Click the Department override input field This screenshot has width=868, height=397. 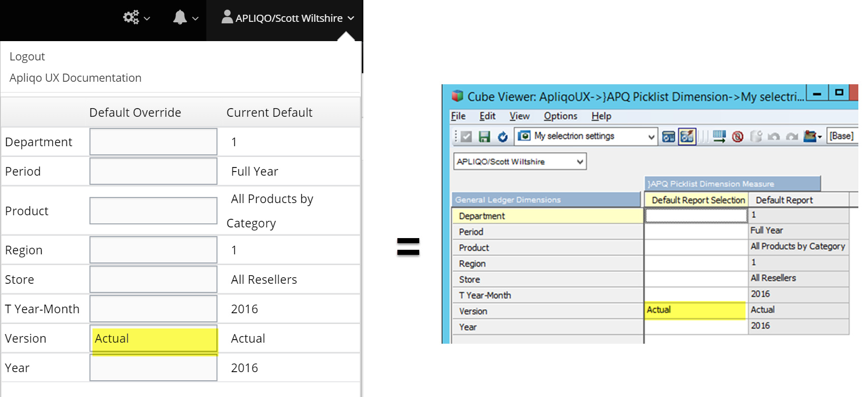coord(153,142)
